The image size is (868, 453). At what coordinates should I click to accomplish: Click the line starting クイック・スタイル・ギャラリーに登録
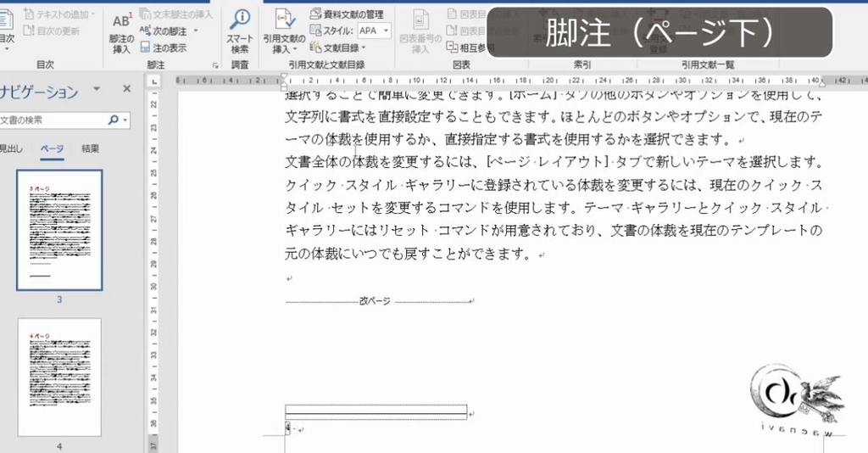coord(554,185)
